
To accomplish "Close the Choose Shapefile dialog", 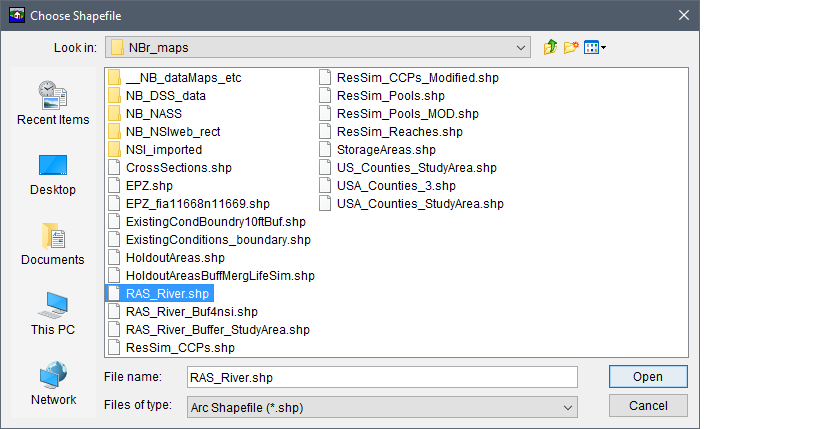I will coord(684,14).
